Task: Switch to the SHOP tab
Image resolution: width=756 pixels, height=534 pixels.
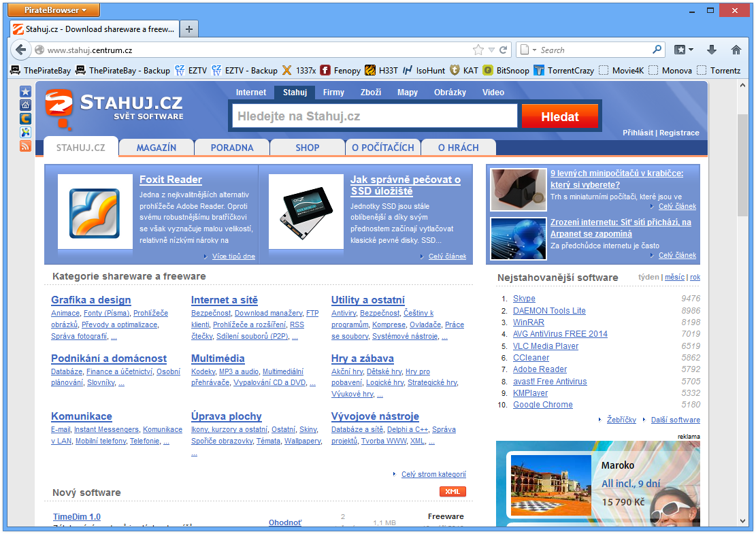Action: [307, 148]
